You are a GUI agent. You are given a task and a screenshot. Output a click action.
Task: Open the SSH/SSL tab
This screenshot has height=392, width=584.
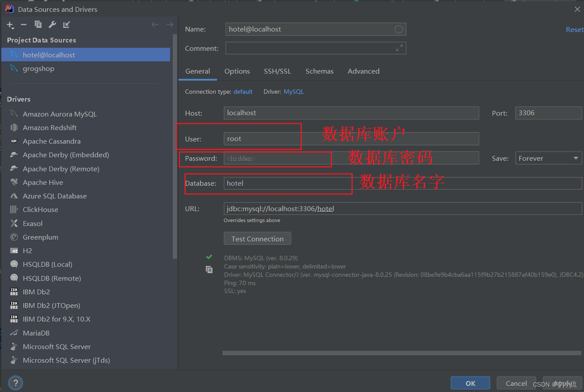(278, 71)
